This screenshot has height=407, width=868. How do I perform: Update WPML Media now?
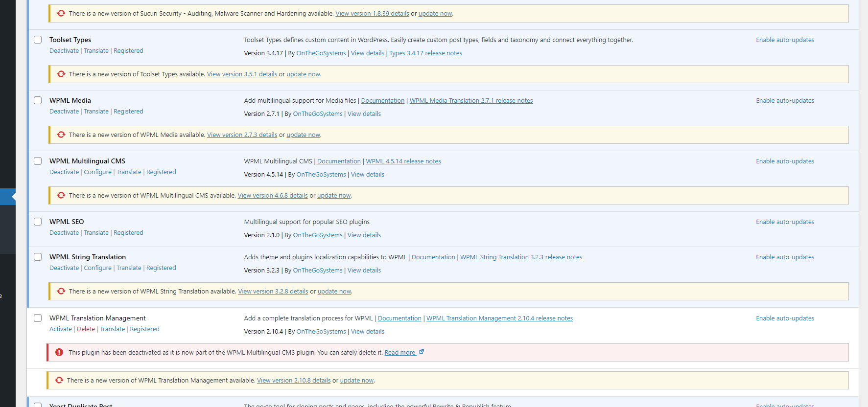click(304, 135)
